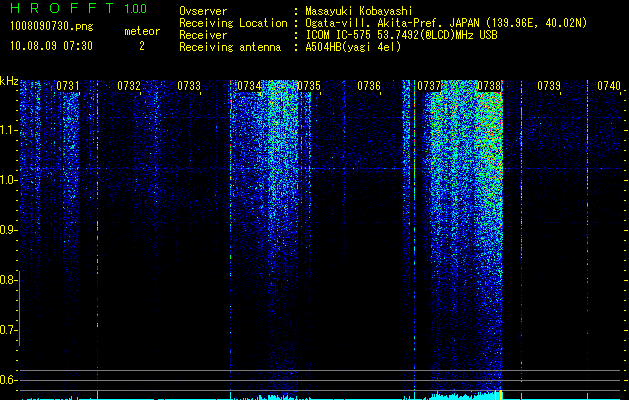The width and height of the screenshot is (629, 400).
Task: Click the Receiving antenna label
Action: click(230, 47)
